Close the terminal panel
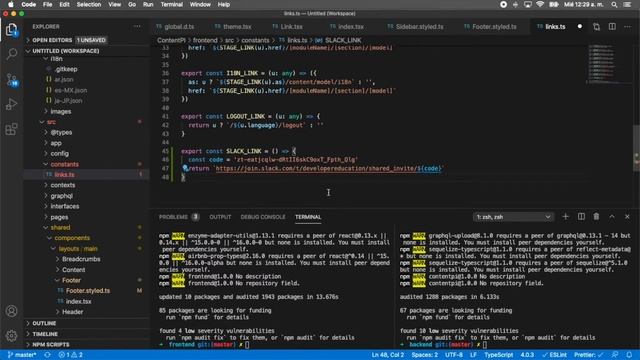 627,217
